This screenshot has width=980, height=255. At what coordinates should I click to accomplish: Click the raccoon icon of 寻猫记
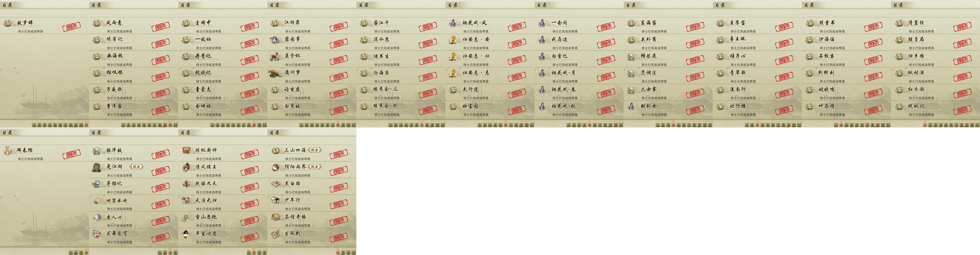point(97,184)
